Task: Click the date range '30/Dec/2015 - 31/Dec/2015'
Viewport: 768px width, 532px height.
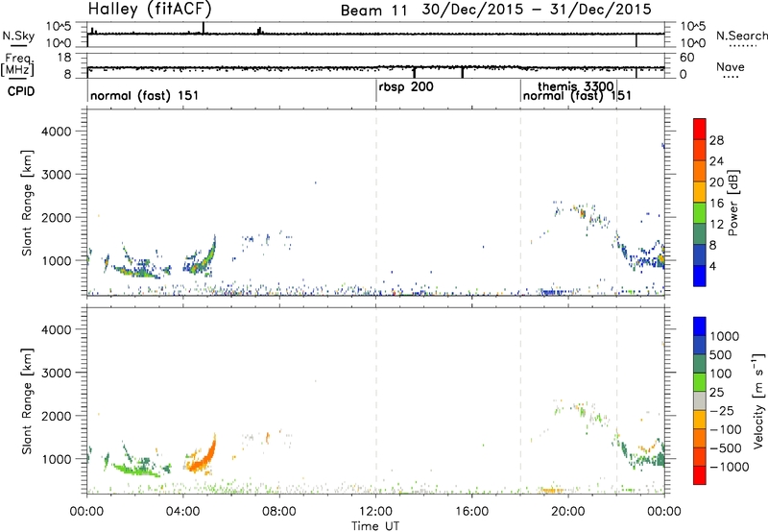Action: (x=537, y=10)
